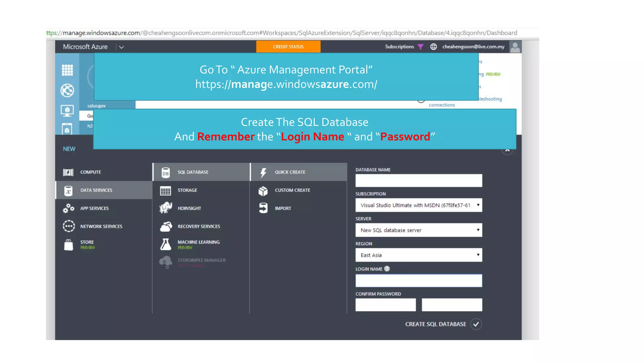644x362 pixels.
Task: Focus the confirm password second field
Action: (x=452, y=305)
